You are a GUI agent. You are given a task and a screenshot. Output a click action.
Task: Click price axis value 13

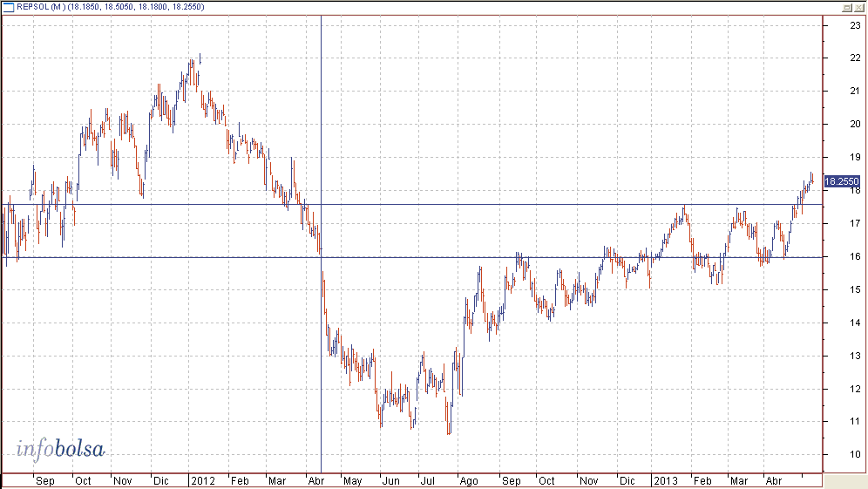pyautogui.click(x=855, y=356)
